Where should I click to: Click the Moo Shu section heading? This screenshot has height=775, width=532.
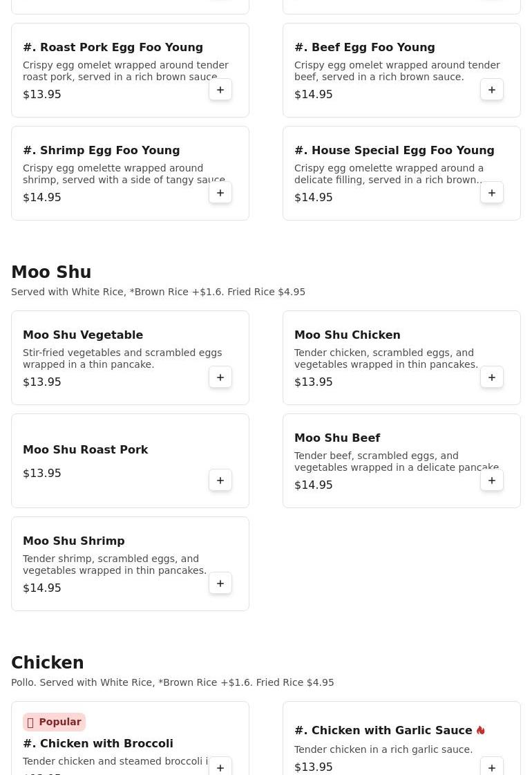(51, 272)
